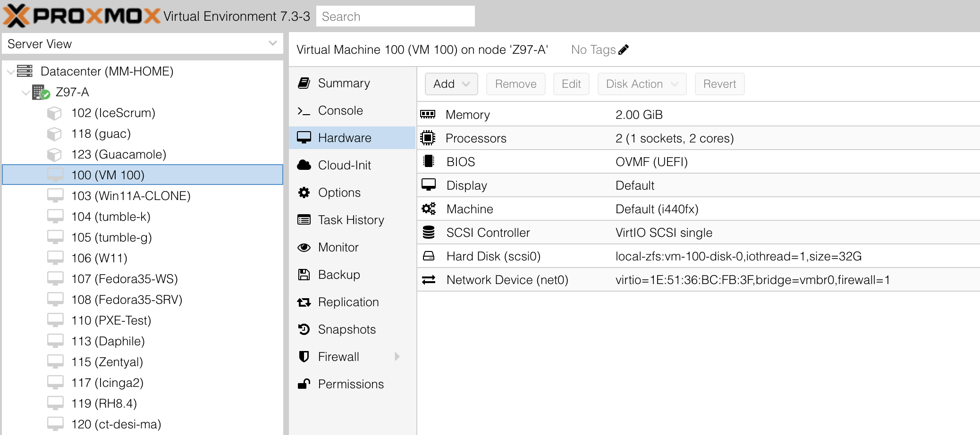Click the Firewall shield icon

coord(304,357)
